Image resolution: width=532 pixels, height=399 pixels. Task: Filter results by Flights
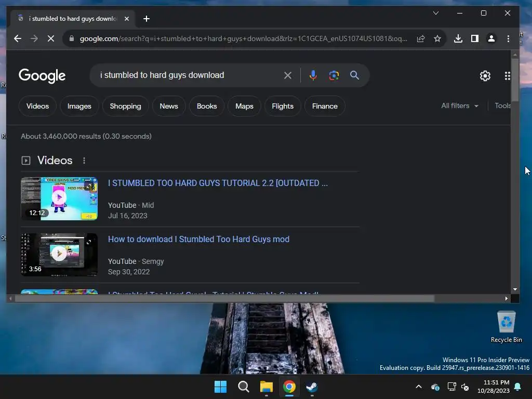[283, 106]
